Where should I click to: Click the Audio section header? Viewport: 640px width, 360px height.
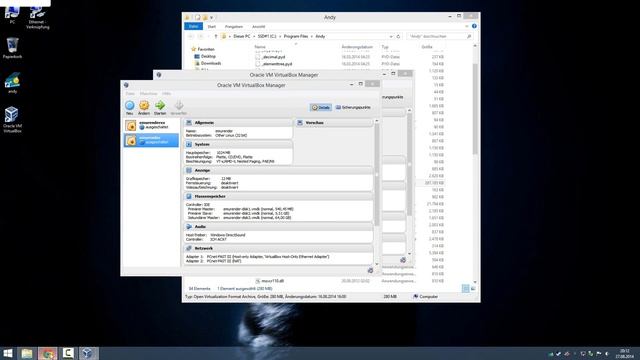coord(278,227)
